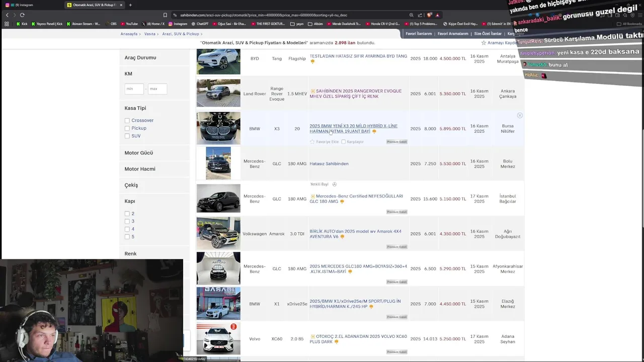The image size is (644, 362).
Task: Click the red badge on Volvo XC60 thumbnail
Action: [233, 327]
